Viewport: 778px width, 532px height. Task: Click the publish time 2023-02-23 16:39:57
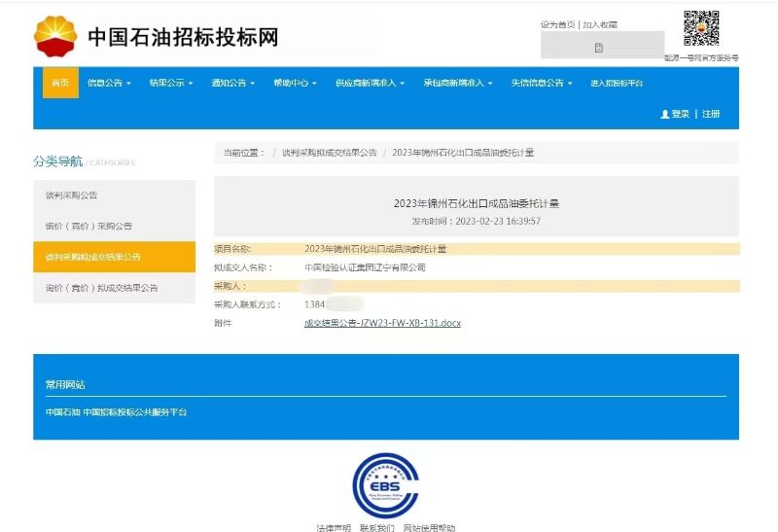[x=498, y=222]
